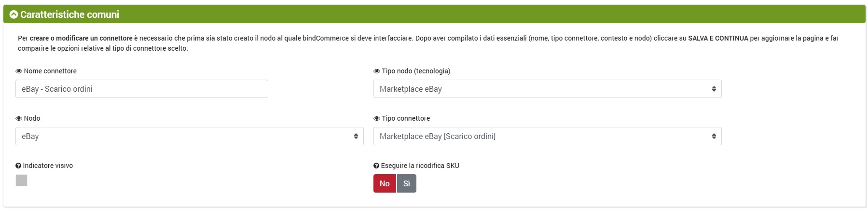Screen dimensions: 868x209
Task: Click eye icon beside Tipo connettore
Action: [377, 118]
